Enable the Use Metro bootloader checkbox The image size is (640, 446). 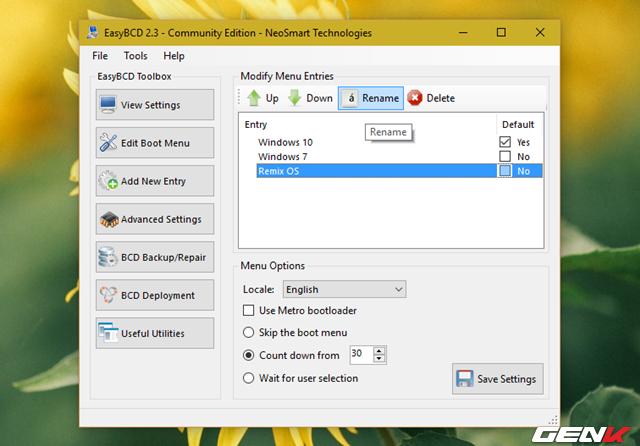coord(250,311)
